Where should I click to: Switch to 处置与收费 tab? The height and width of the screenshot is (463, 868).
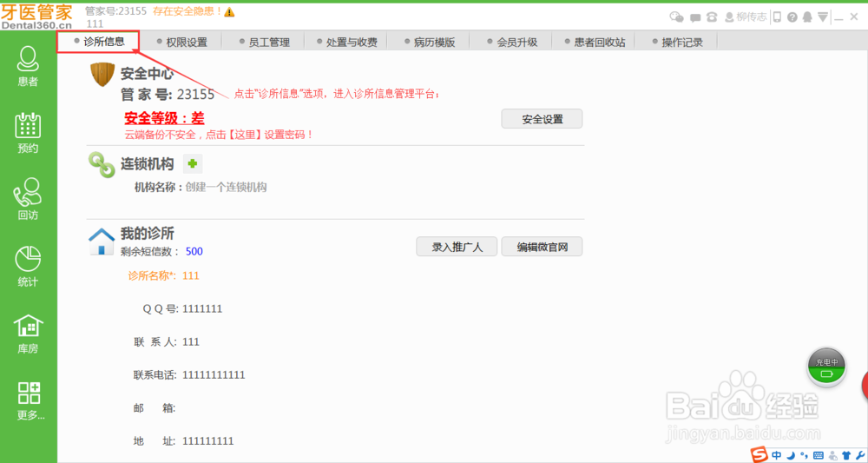pos(345,42)
